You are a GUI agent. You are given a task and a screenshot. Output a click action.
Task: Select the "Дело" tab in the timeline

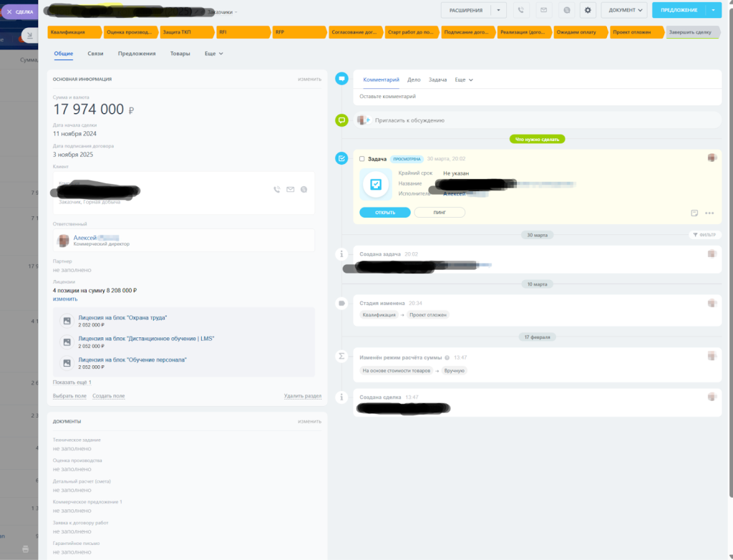pos(414,79)
